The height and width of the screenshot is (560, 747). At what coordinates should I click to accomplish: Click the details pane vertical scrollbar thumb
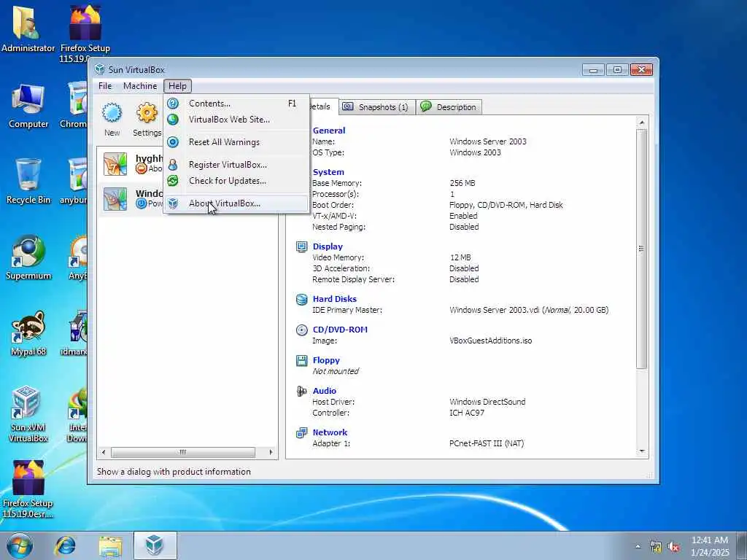642,249
